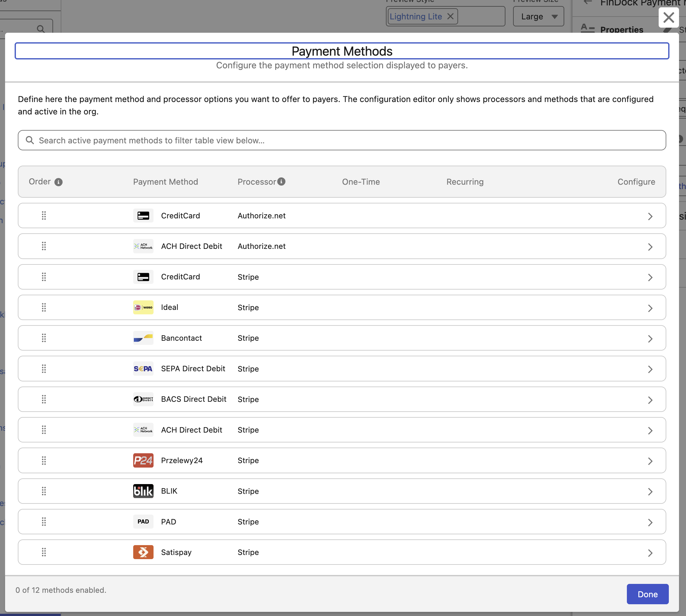Screen dimensions: 686x616
Task: Expand configuration for CreditCard Authorize.net
Action: pyautogui.click(x=650, y=216)
